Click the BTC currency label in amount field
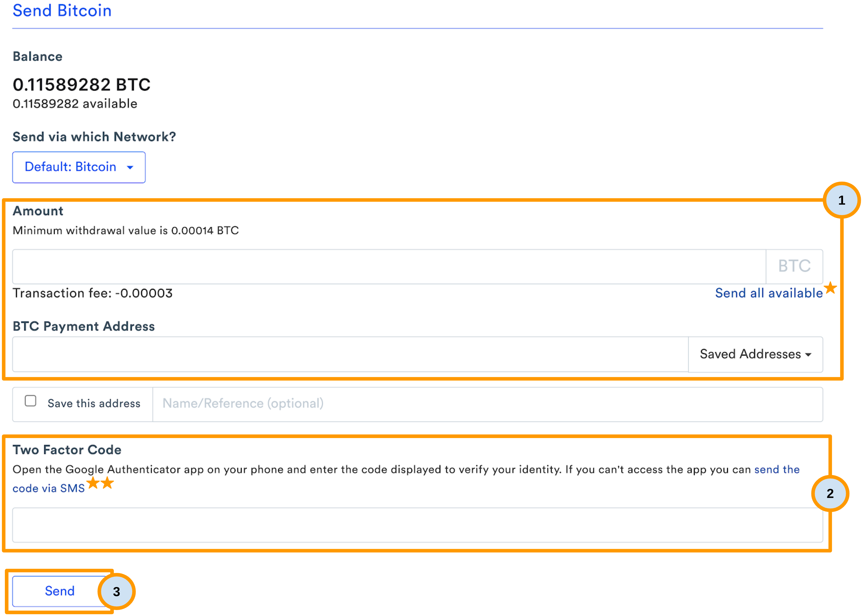 pyautogui.click(x=794, y=266)
